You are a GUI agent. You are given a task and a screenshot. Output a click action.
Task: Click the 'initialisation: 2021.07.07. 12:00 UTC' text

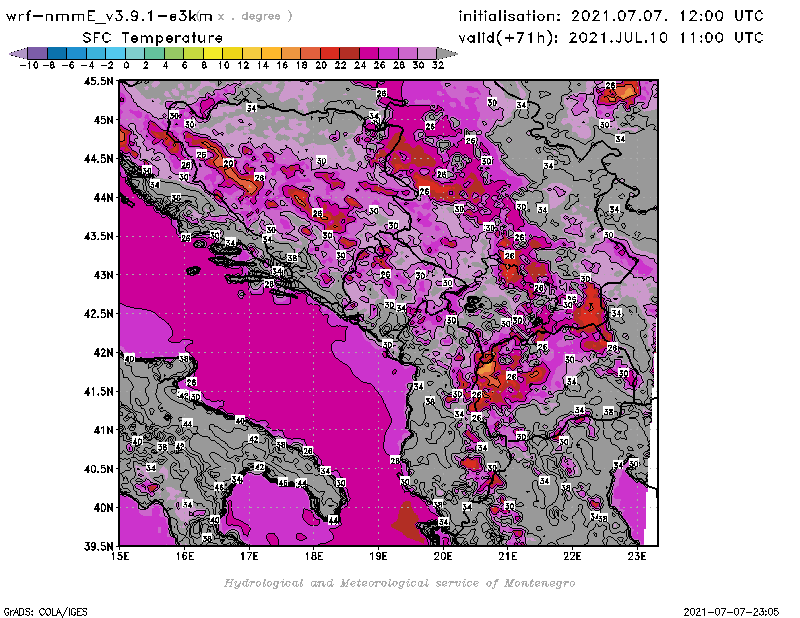611,16
